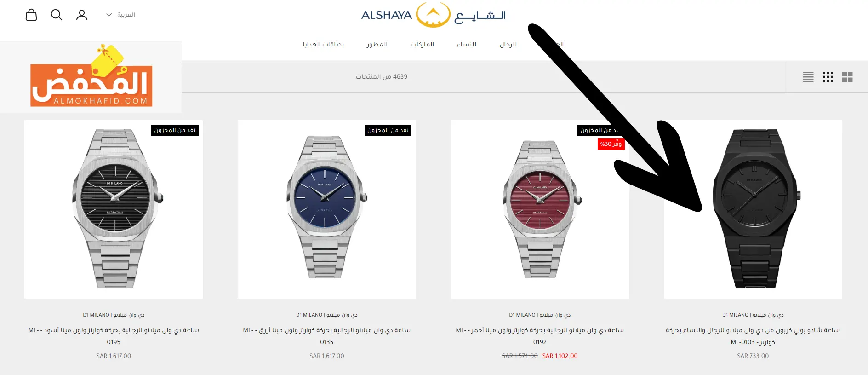The image size is (868, 375).
Task: Open the الماركات menu item
Action: [x=422, y=45]
